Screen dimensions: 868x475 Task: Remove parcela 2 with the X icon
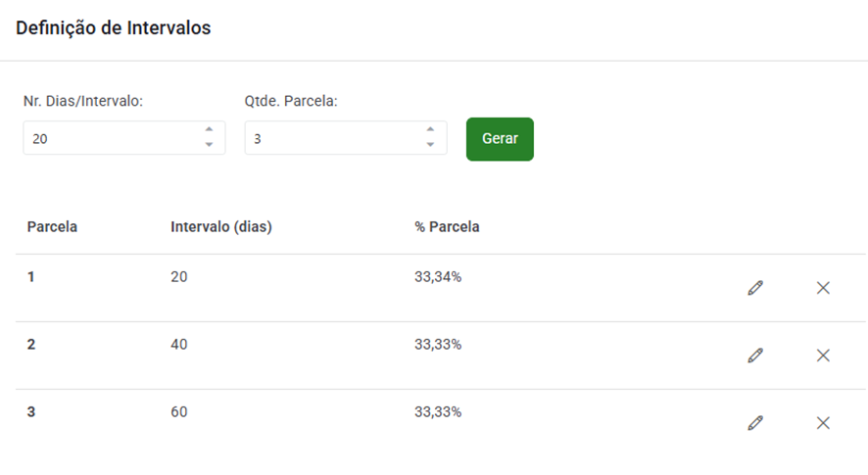tap(823, 356)
